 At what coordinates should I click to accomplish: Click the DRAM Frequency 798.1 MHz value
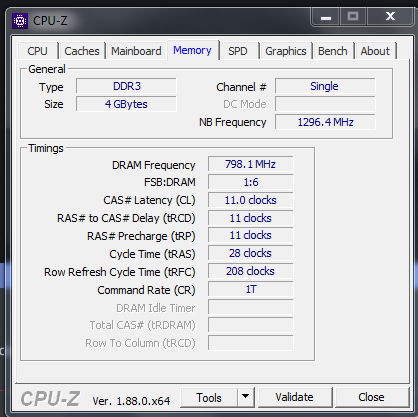point(251,164)
